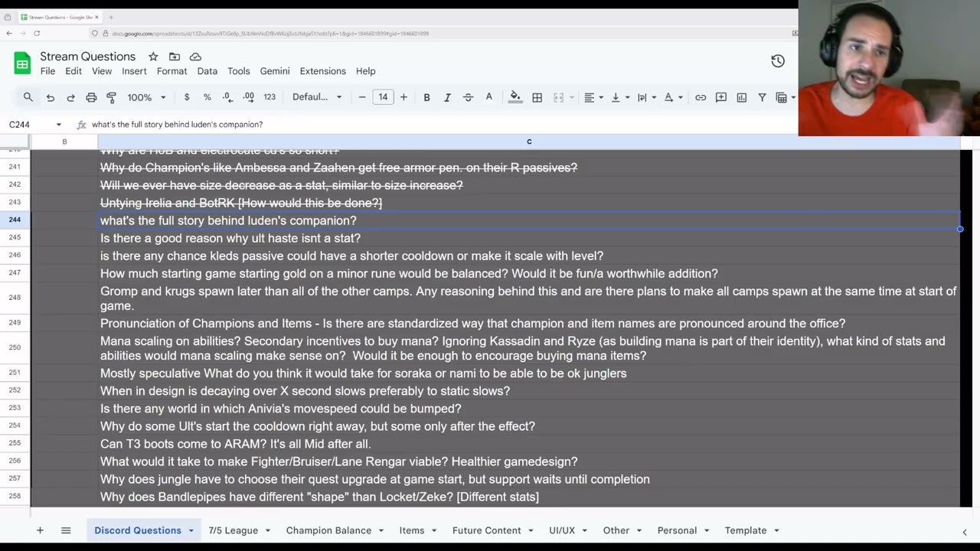Open the Tools menu

238,71
